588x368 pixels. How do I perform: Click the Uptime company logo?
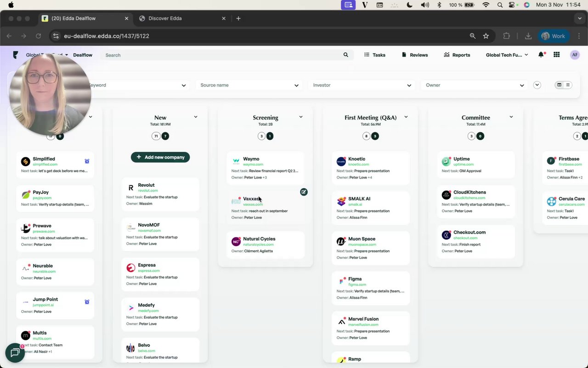coord(446,161)
